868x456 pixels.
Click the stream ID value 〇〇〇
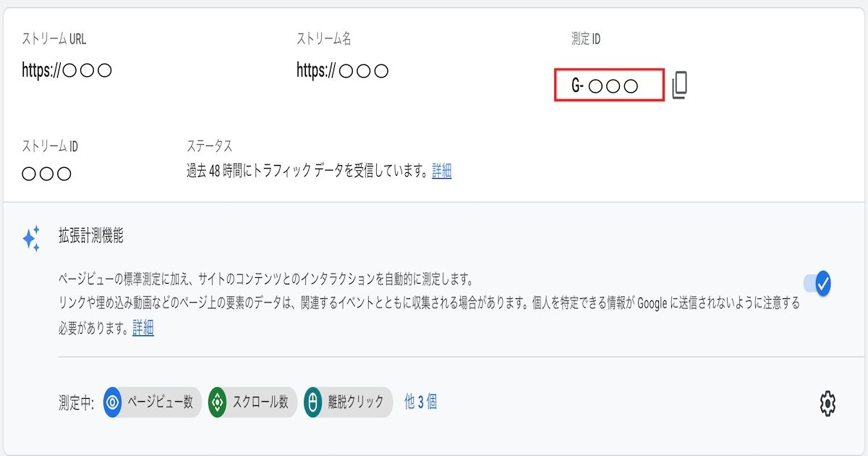[47, 174]
